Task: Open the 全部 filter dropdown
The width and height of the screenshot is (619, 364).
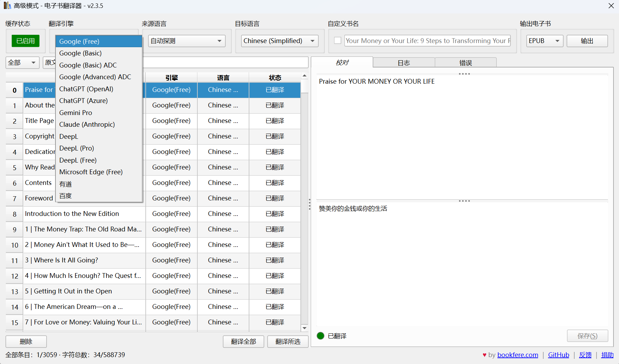Action: (22, 63)
